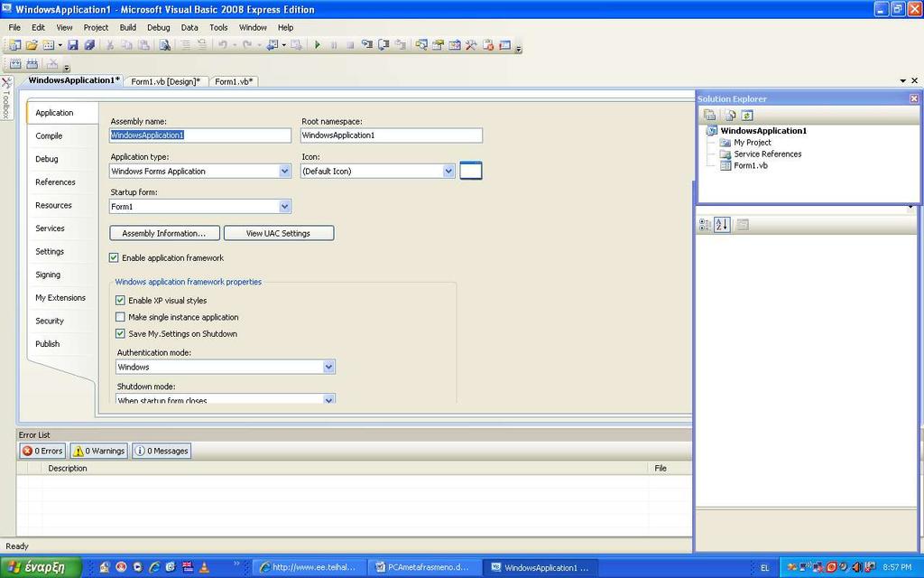Click the New Project toolbar icon
This screenshot has width=924, height=578.
14,45
